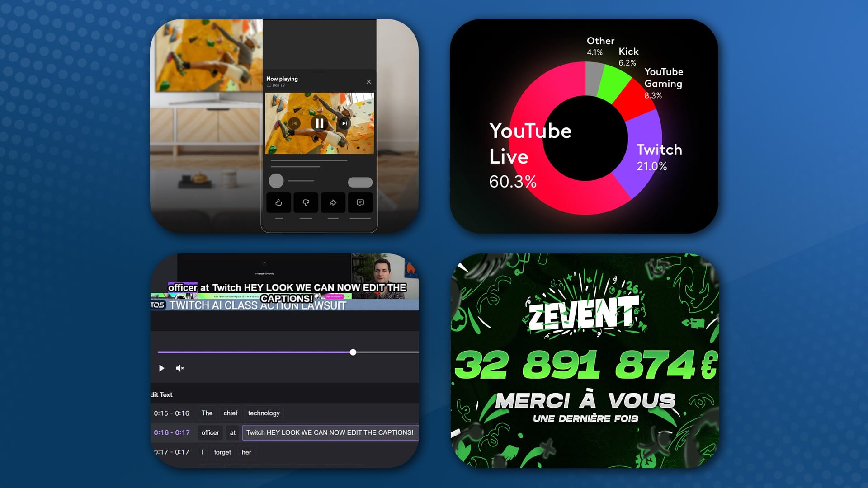Click the Now playing video thumbnail
This screenshot has height=488, width=868.
(x=319, y=123)
